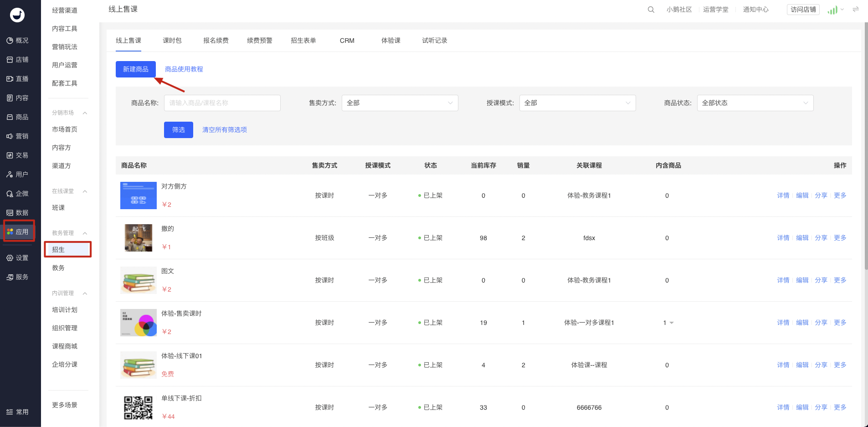Switch to 续费预警 tab
868x427 pixels.
(x=260, y=41)
